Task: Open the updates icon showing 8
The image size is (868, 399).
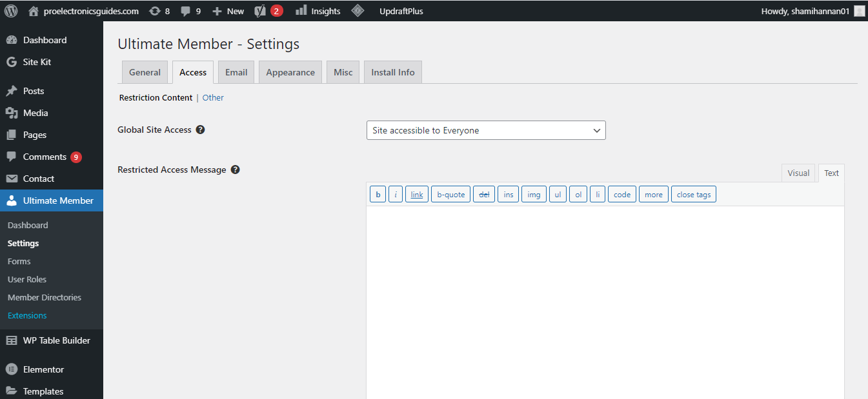Action: pyautogui.click(x=155, y=11)
